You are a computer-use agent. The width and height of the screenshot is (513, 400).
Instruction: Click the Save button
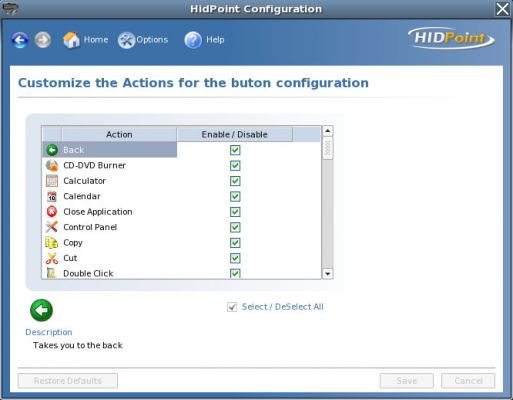407,381
